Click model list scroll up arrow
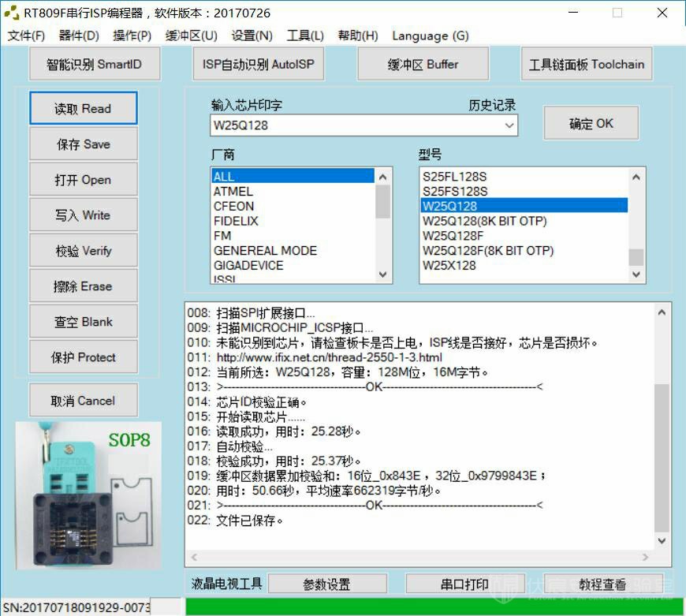Screen dimensions: 686x616 (636, 177)
